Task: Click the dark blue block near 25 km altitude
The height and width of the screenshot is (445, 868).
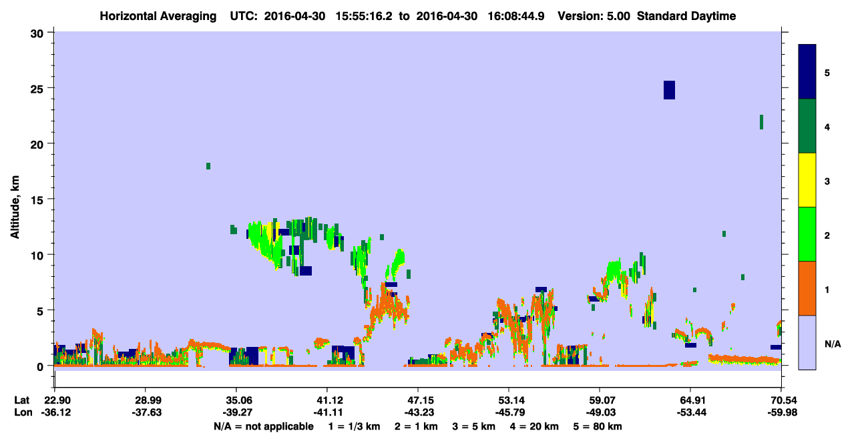Action: coord(669,90)
